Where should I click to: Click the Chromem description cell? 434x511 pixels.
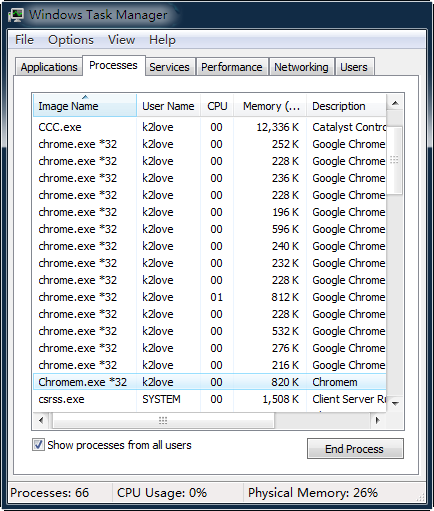coord(335,382)
